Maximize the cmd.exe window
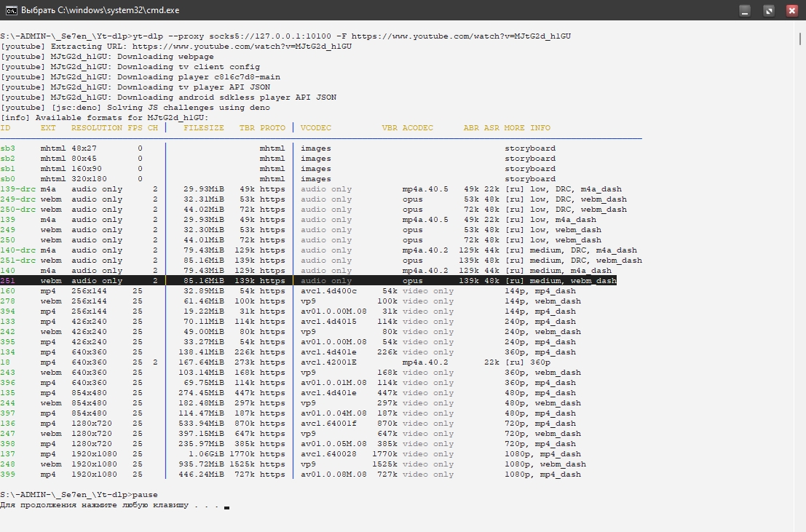Screen dimensions: 806x532 [x=768, y=10]
